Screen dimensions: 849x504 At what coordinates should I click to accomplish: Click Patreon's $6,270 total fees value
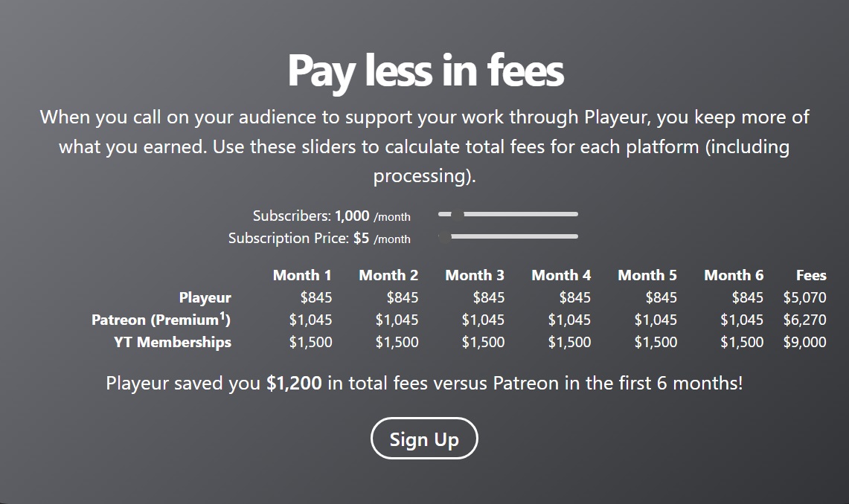tap(804, 320)
